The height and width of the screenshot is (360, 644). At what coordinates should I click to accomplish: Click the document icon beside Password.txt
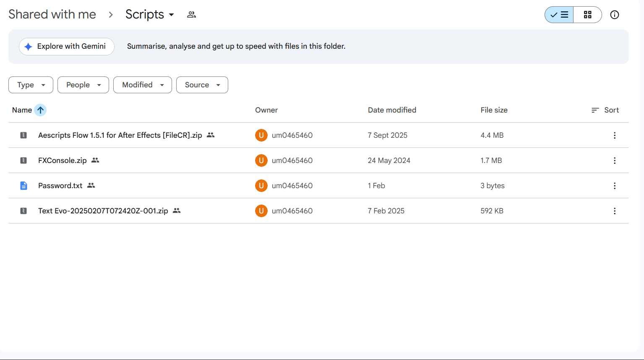[x=23, y=185]
